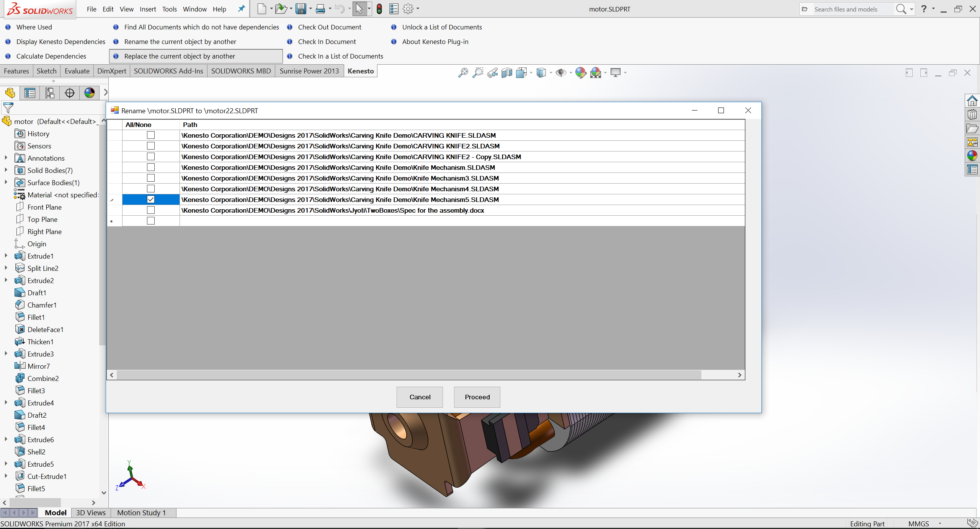The image size is (980, 529).
Task: Click the Zoom to Area icon
Action: click(x=478, y=72)
